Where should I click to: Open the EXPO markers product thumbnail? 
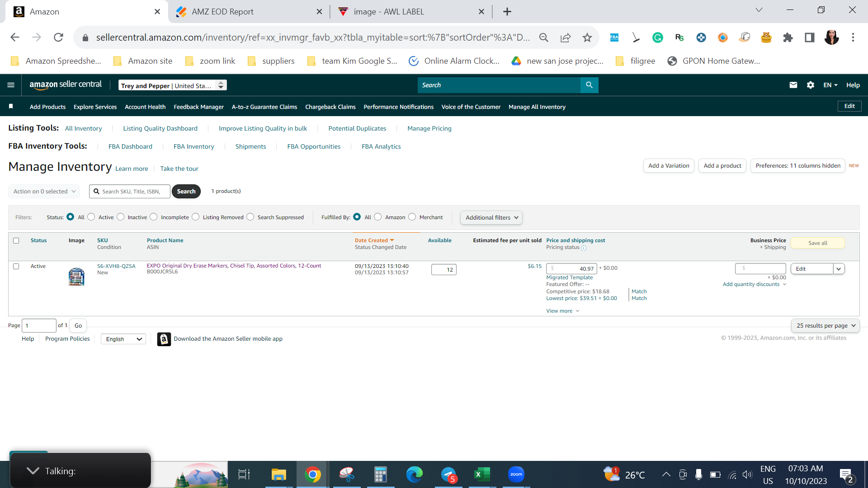76,277
